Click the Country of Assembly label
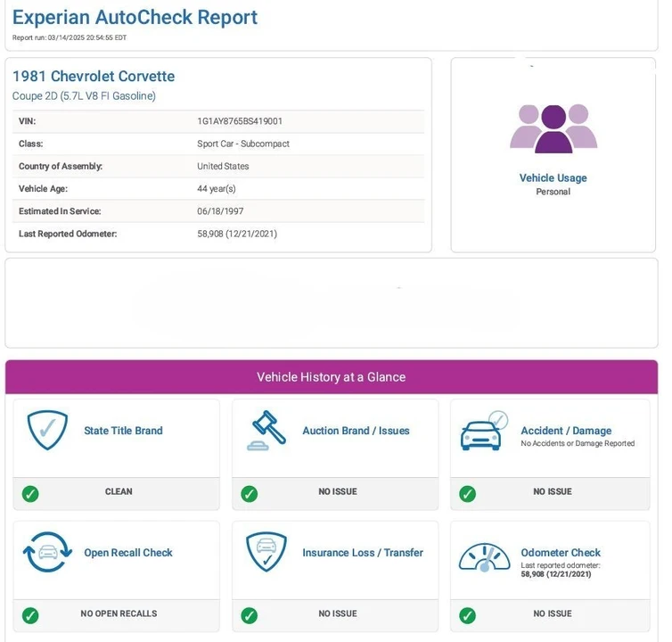Viewport: 672px width, 642px height. (61, 167)
